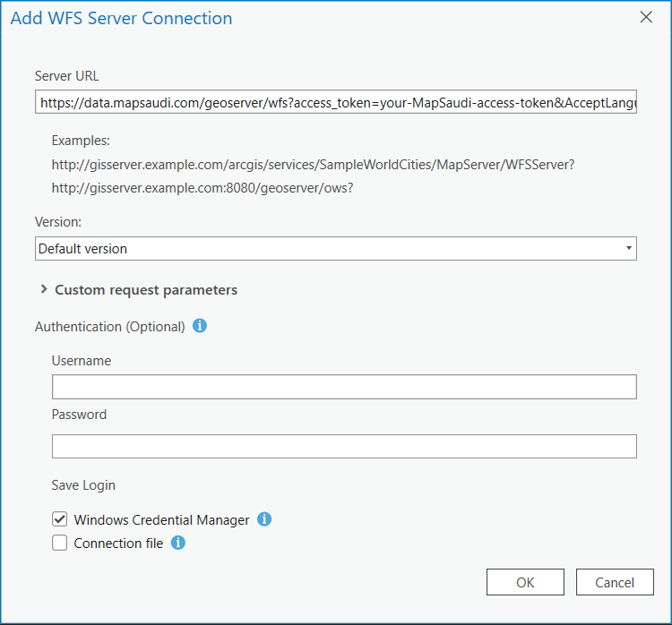Click the Version label above the dropdown
672x625 pixels.
[59, 221]
